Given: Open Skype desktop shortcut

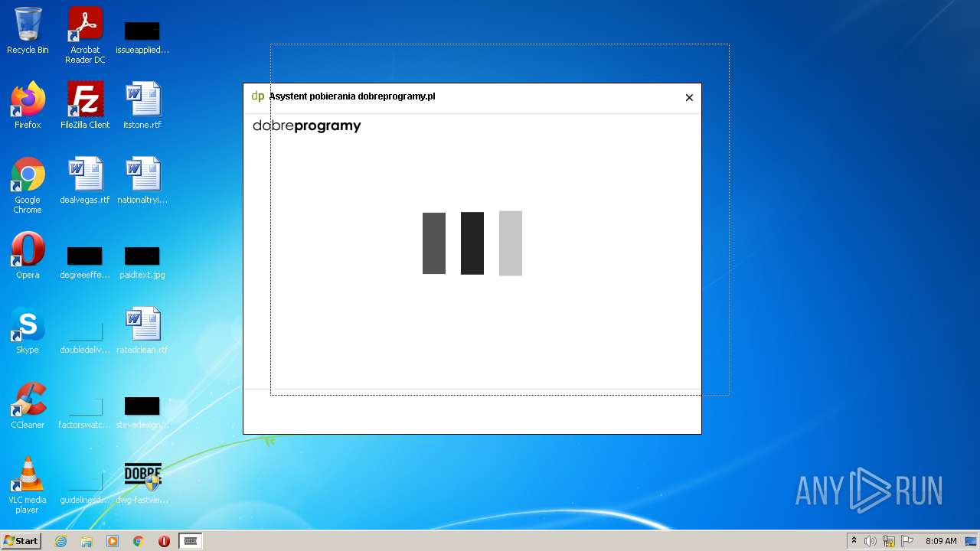Looking at the screenshot, I should pos(28,331).
